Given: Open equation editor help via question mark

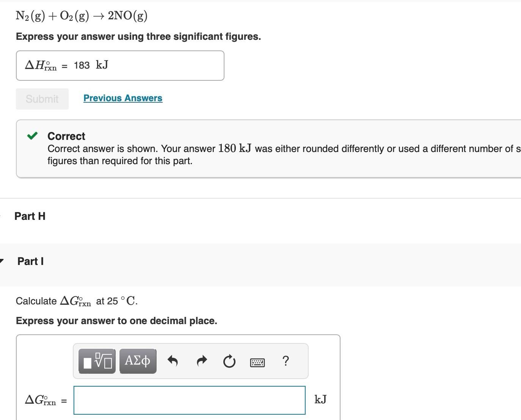Looking at the screenshot, I should point(286,361).
